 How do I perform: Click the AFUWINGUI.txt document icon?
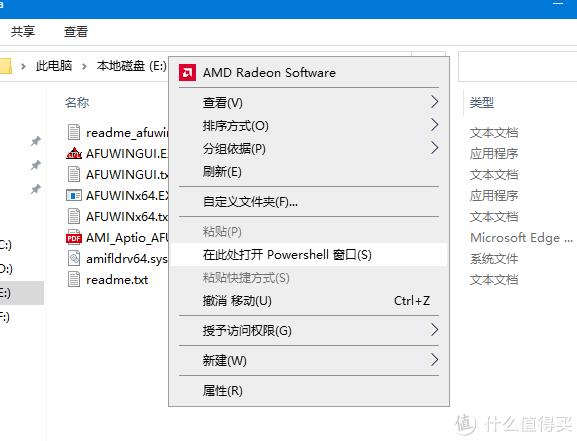coord(74,174)
